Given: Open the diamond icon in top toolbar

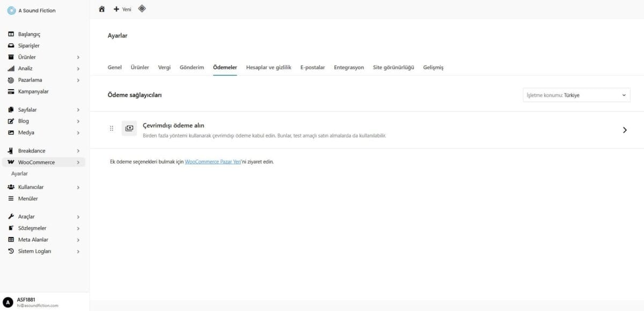Looking at the screenshot, I should [x=142, y=9].
